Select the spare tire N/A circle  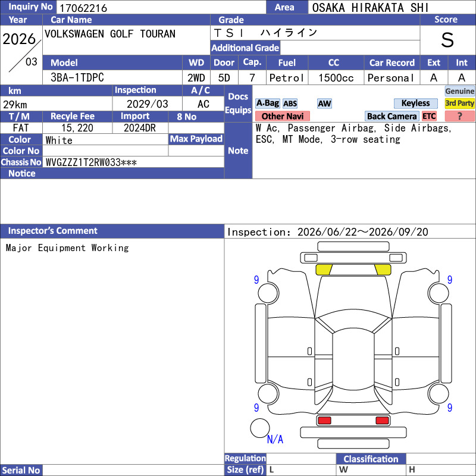point(260,428)
